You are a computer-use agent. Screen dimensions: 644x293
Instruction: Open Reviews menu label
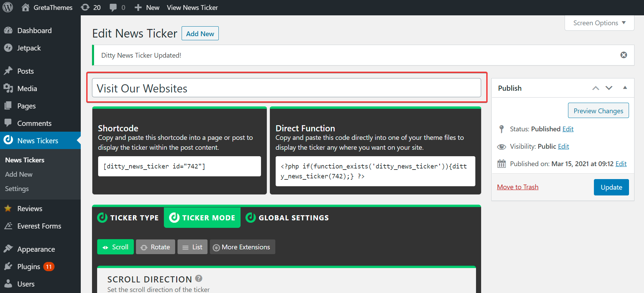click(30, 208)
